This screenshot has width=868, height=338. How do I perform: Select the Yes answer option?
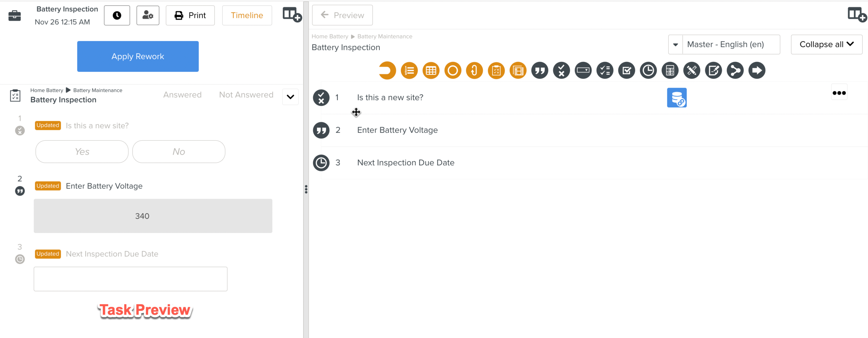click(82, 152)
